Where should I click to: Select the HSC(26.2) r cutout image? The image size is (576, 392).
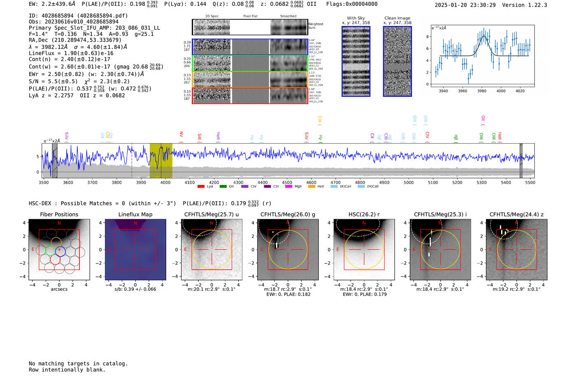tap(364, 250)
